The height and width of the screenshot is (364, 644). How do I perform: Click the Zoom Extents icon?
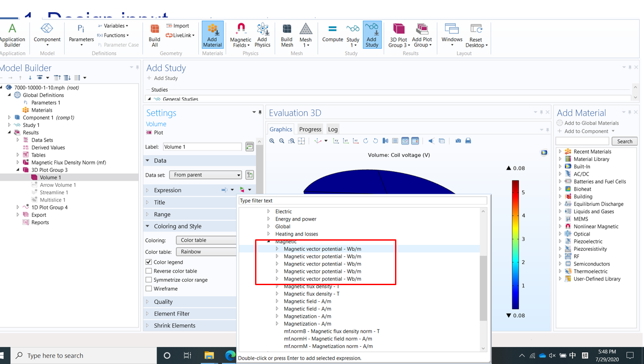pos(301,141)
